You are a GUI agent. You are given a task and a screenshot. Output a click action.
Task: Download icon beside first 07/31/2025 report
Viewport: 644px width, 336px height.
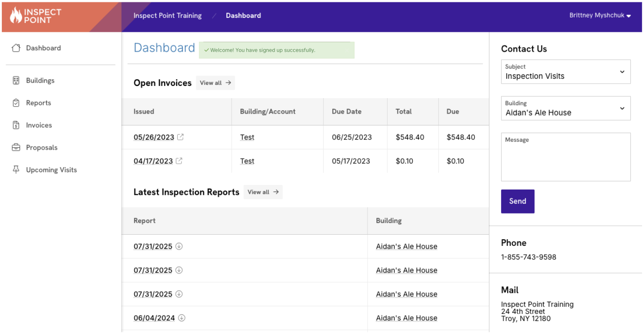click(x=179, y=246)
